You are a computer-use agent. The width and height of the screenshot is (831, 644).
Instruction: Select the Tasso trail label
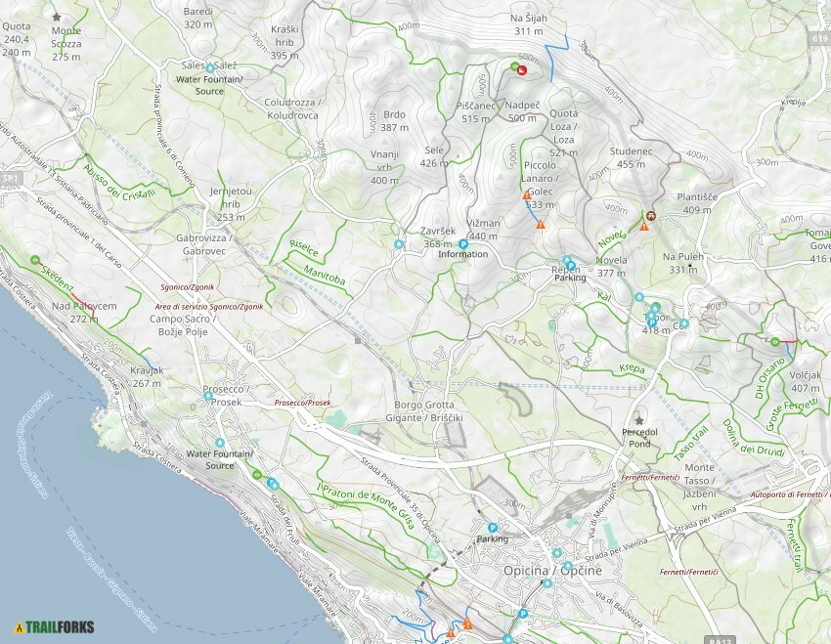coord(690,444)
